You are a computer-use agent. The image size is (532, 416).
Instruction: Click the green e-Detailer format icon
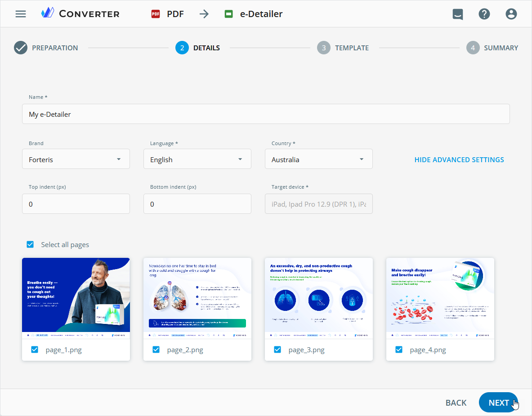tap(229, 14)
